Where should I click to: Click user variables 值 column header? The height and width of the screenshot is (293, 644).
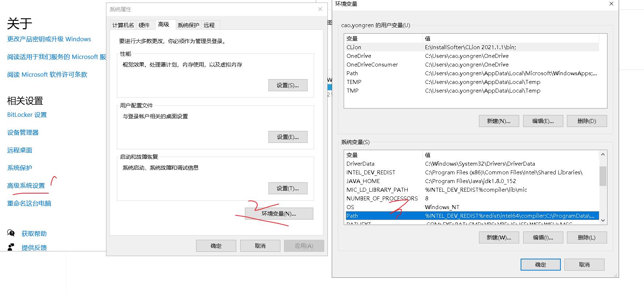[511, 38]
